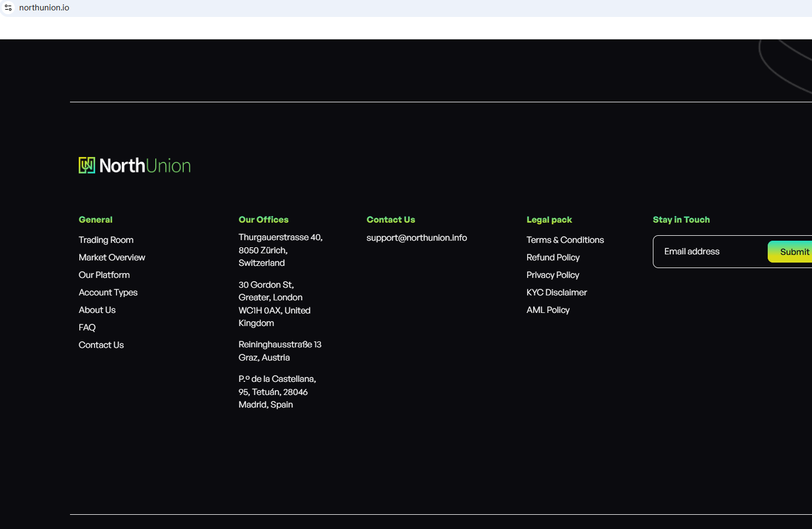The height and width of the screenshot is (529, 812).
Task: Click support@northunion.info email link
Action: tap(416, 237)
